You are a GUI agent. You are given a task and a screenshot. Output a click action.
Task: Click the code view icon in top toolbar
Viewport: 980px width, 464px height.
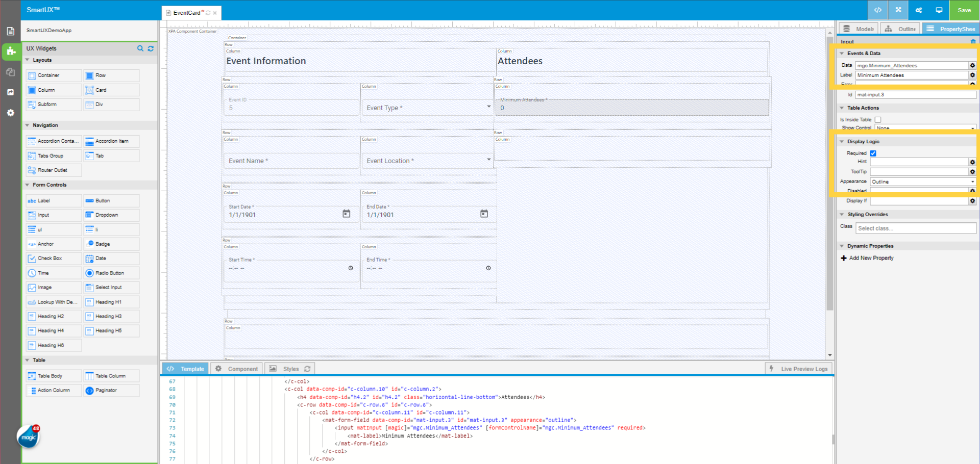coord(878,10)
